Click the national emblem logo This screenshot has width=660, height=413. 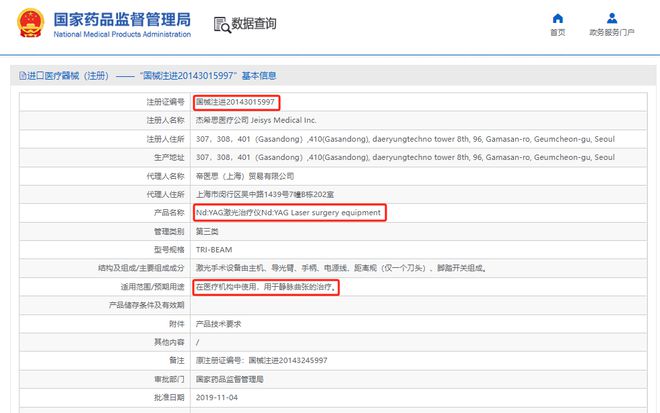pyautogui.click(x=30, y=23)
